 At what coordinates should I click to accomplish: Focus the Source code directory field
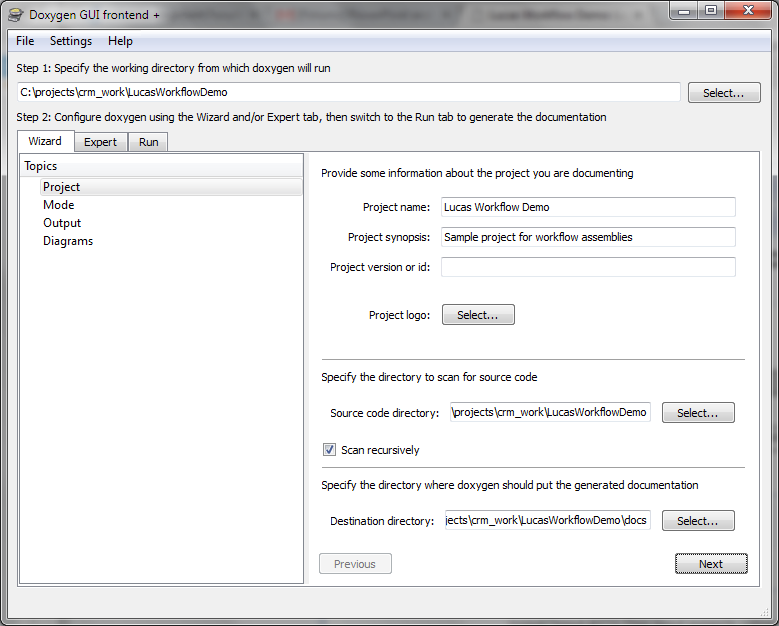(x=550, y=412)
